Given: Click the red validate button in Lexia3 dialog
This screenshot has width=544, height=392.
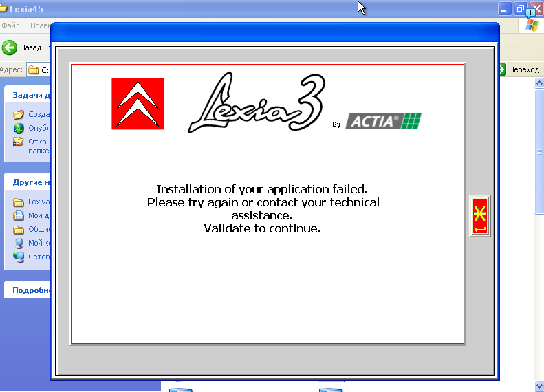Looking at the screenshot, I should click(480, 216).
